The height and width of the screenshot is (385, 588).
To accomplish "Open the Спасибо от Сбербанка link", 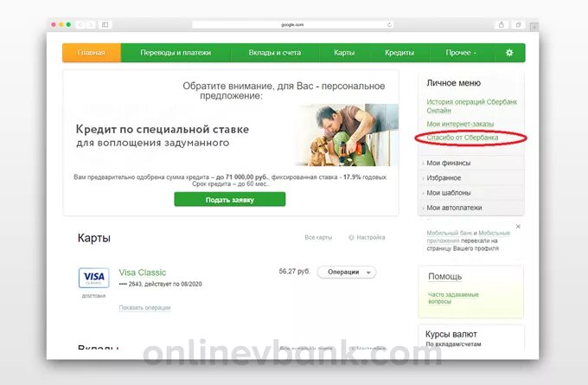I will pyautogui.click(x=463, y=138).
